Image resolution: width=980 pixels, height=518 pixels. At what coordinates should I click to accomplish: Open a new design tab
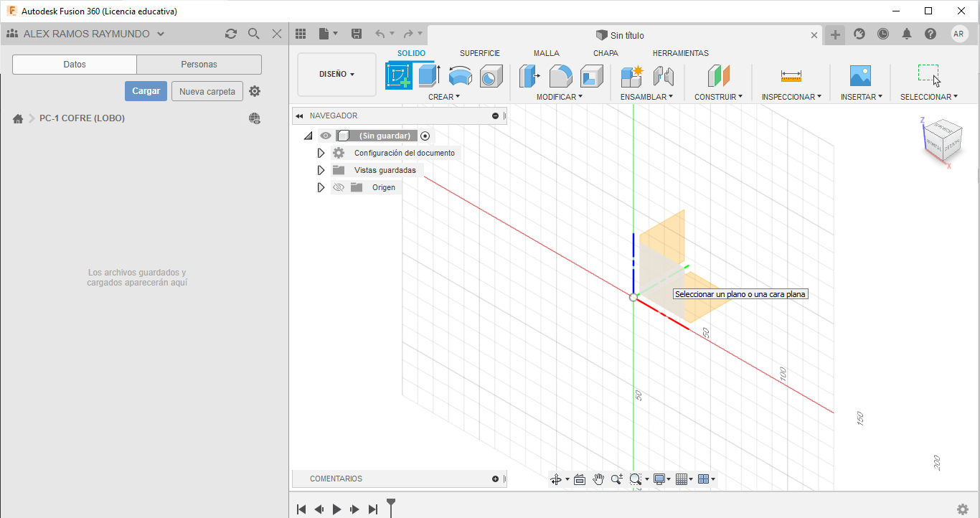[x=835, y=34]
